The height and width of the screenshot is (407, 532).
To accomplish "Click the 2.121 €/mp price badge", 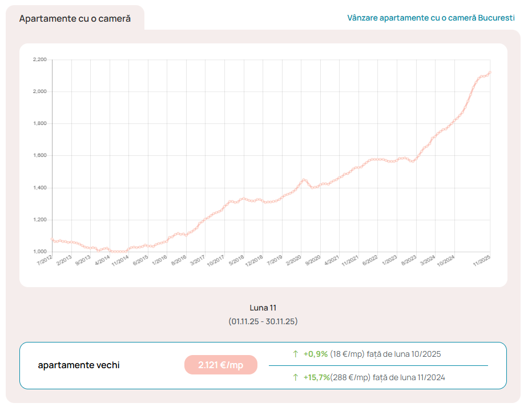I will (220, 365).
